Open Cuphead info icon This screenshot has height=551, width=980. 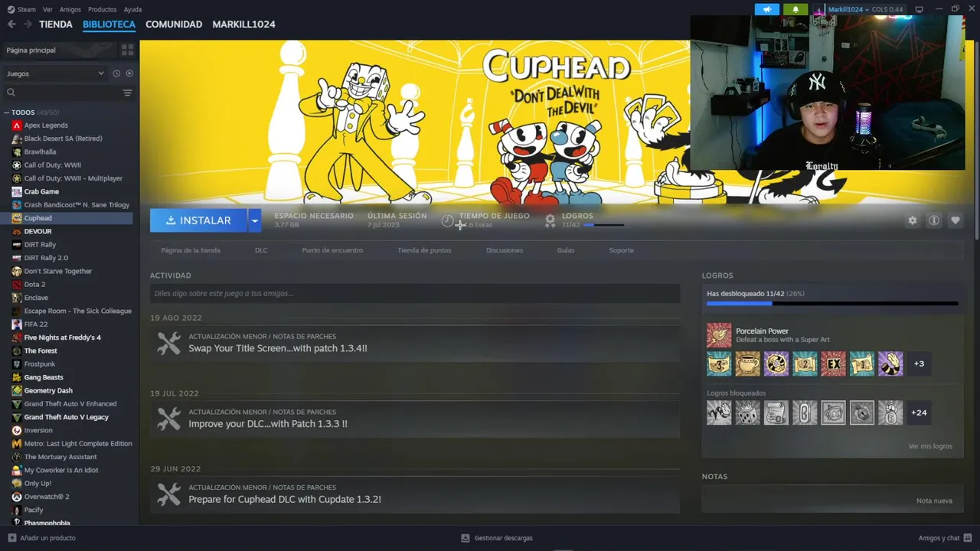934,220
